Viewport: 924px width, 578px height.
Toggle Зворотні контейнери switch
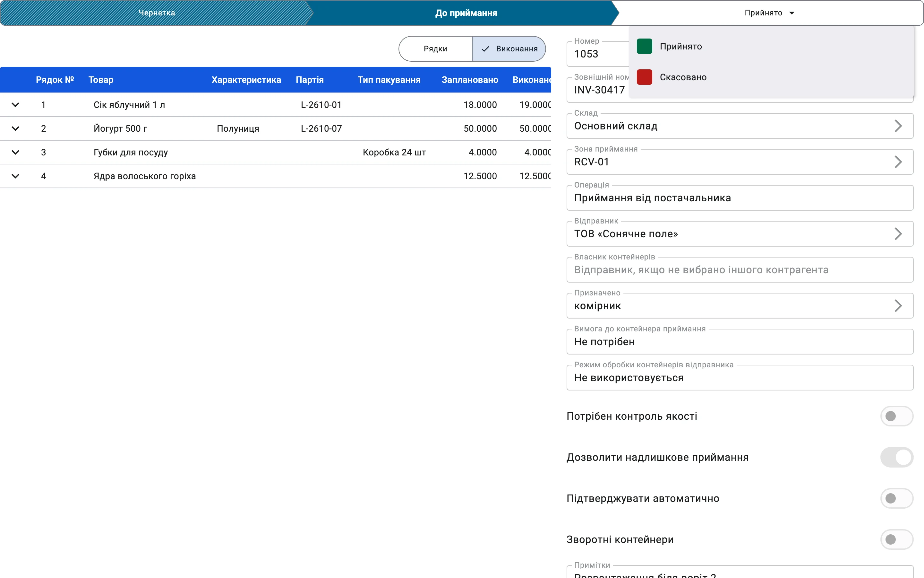tap(896, 539)
